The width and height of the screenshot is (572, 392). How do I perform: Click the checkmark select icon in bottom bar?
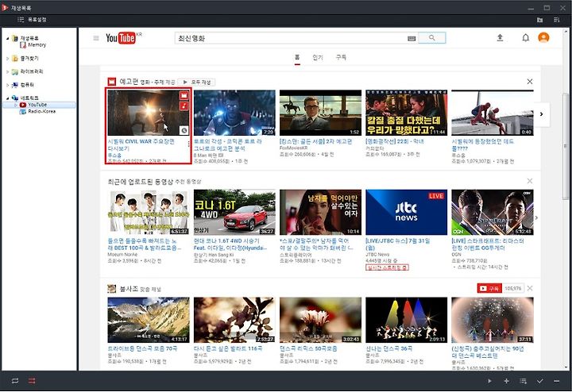540,381
